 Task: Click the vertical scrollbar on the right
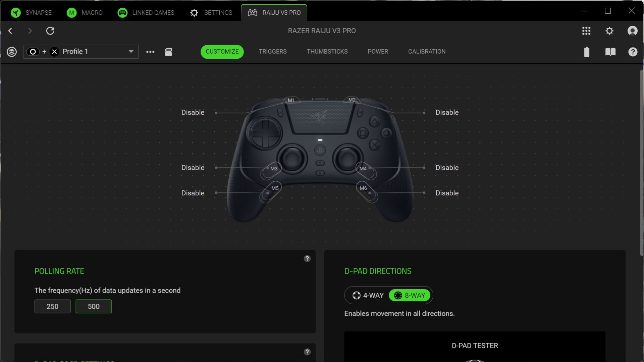click(641, 163)
